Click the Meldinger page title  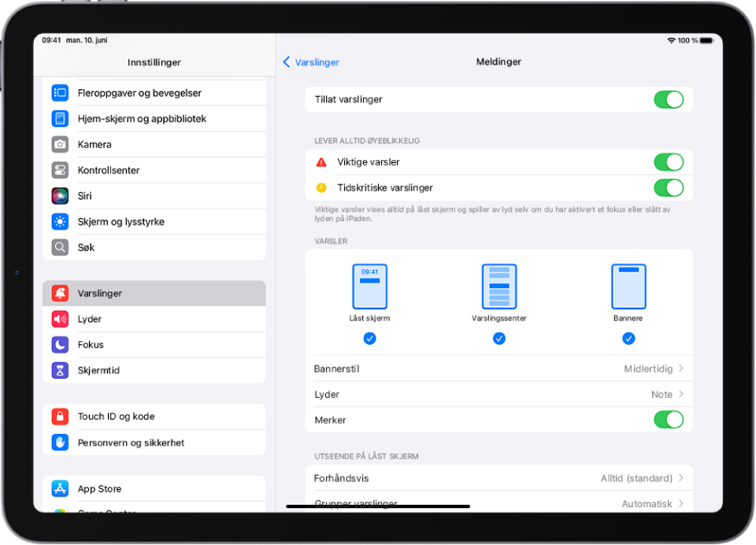point(498,61)
